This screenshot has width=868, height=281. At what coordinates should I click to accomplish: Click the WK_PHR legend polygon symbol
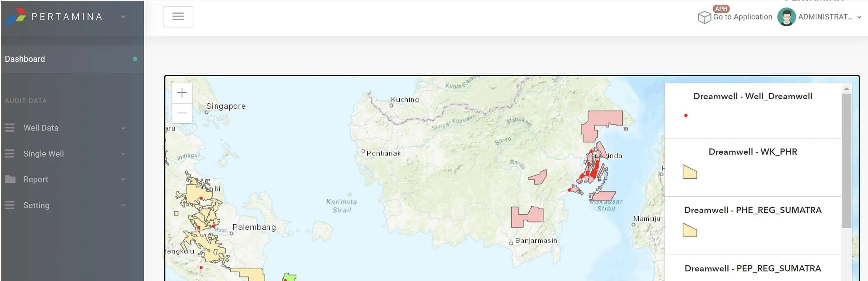[x=689, y=172]
